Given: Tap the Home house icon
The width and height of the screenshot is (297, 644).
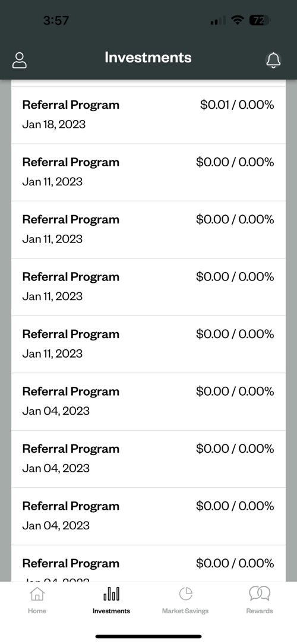Looking at the screenshot, I should pos(37,594).
